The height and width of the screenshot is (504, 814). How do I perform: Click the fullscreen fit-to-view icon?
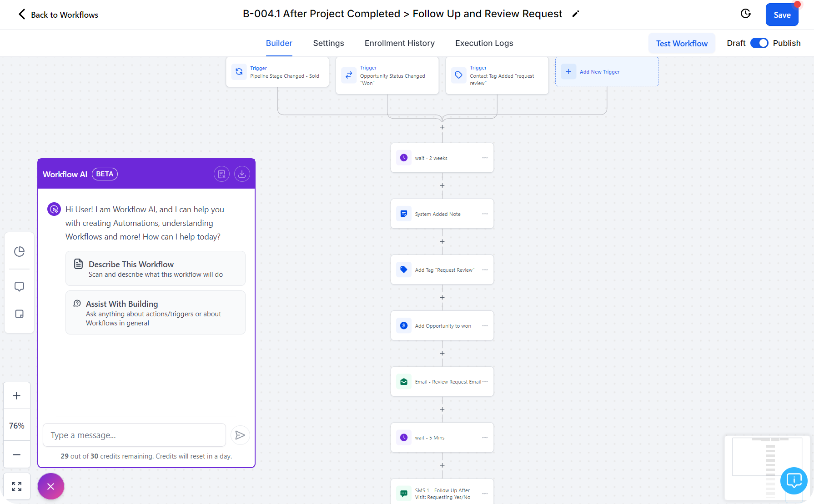pos(17,487)
